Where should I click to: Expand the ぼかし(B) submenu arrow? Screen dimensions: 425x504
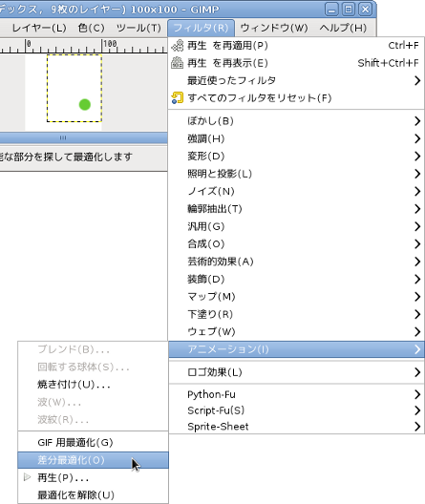417,121
